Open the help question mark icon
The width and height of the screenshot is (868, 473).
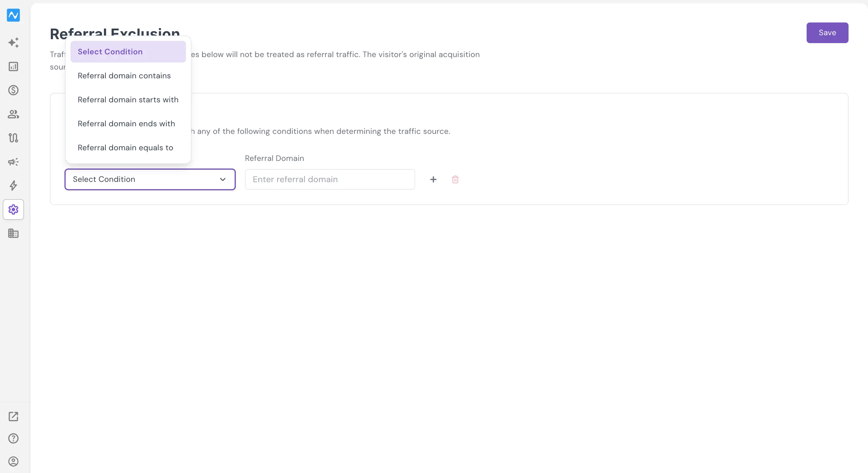[13, 438]
